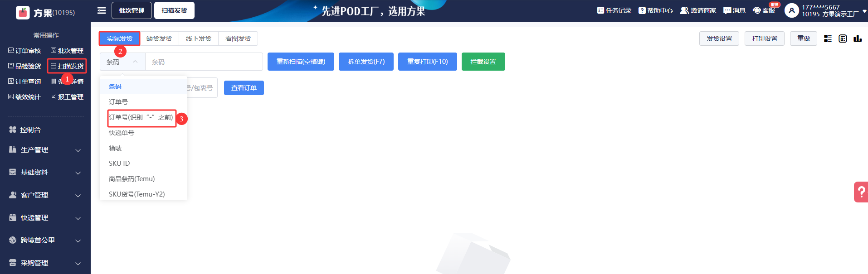Expand 跨境首公里 menu
Viewport: 868px width, 274px height.
[x=45, y=240]
